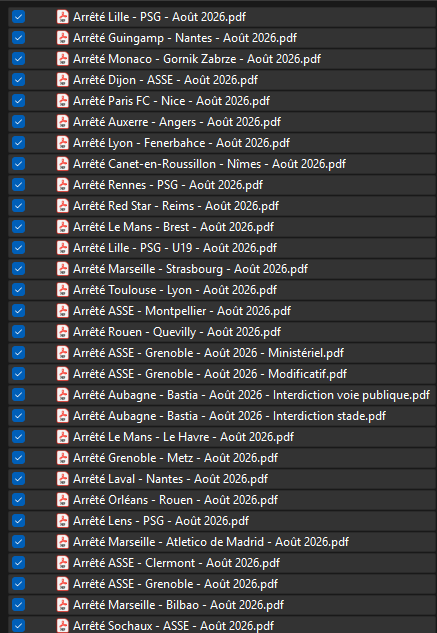Uncheck the Guingamp - Nantes checkbox
Screen dimensions: 437x633
click(x=18, y=38)
